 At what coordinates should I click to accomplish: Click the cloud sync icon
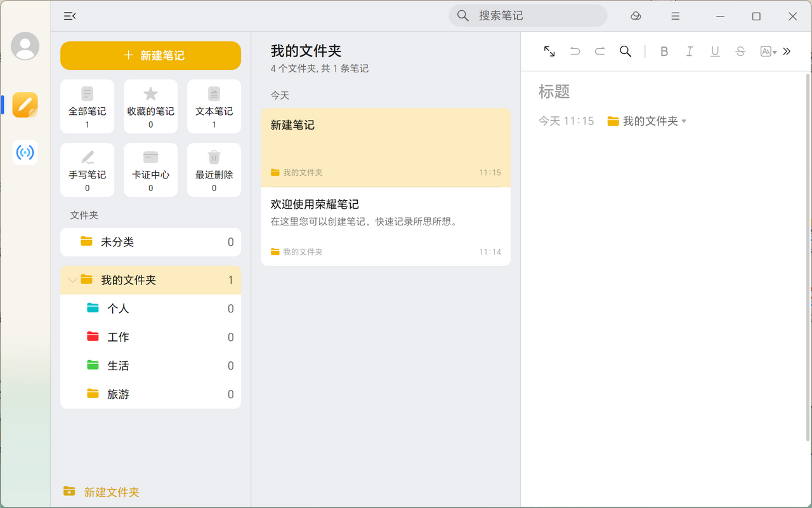click(x=636, y=17)
